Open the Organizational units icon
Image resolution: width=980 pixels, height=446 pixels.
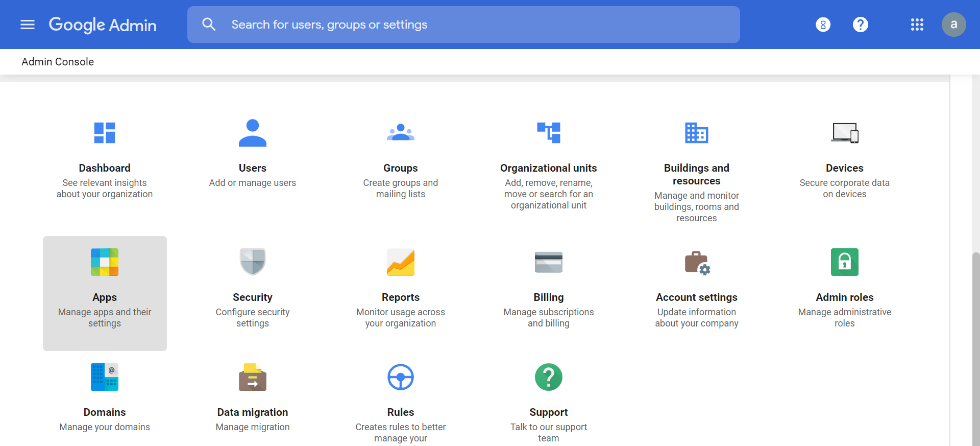549,133
